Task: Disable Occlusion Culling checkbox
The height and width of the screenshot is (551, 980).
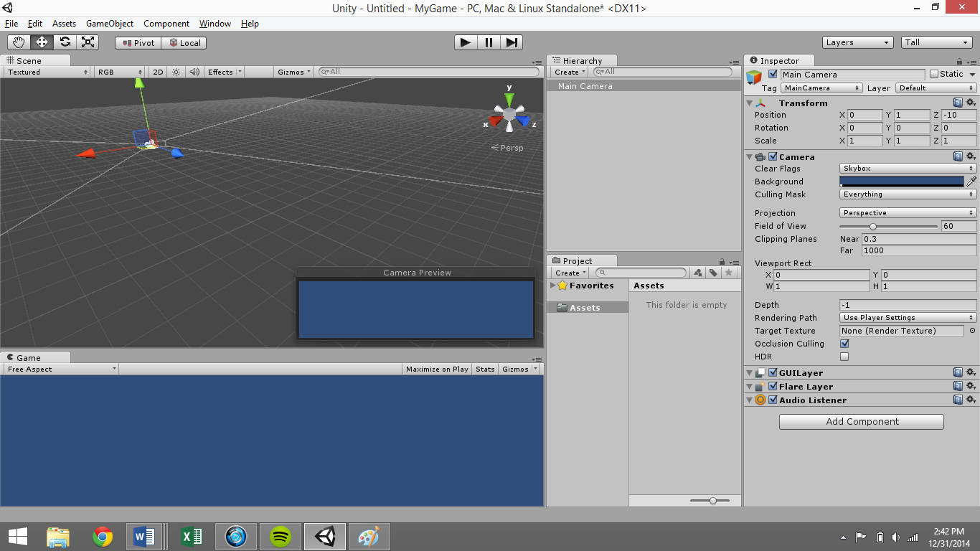Action: click(x=844, y=344)
